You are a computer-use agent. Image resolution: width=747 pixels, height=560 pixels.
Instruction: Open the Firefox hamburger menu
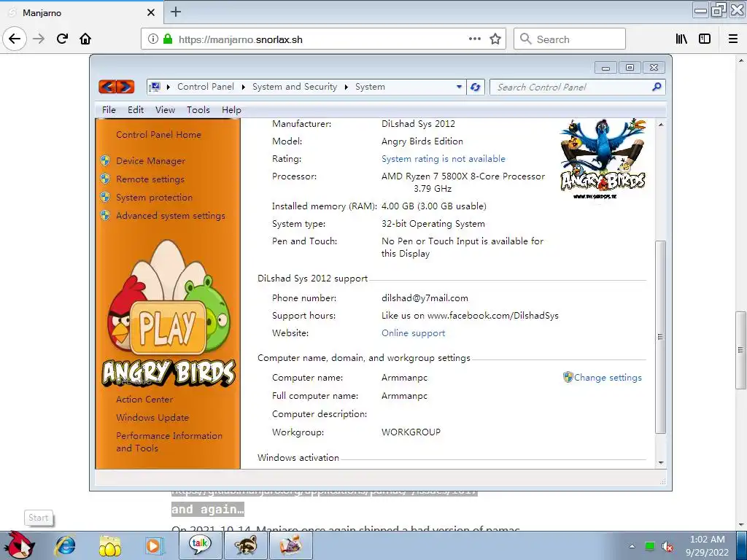tap(733, 39)
